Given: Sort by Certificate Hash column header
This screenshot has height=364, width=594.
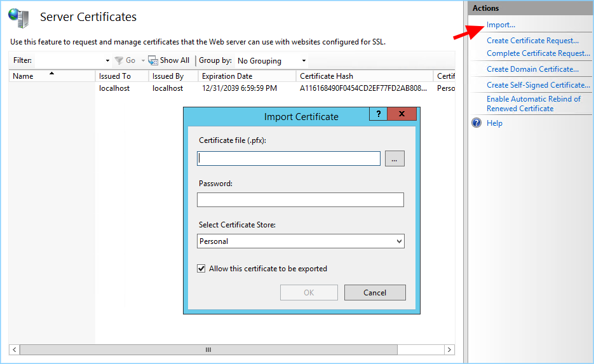Looking at the screenshot, I should click(x=365, y=76).
